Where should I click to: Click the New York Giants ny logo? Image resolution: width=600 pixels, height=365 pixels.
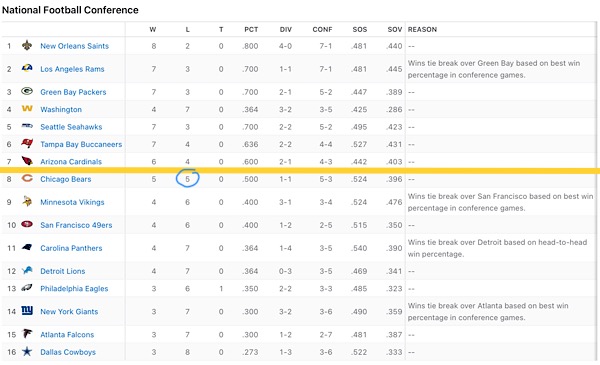pos(27,311)
